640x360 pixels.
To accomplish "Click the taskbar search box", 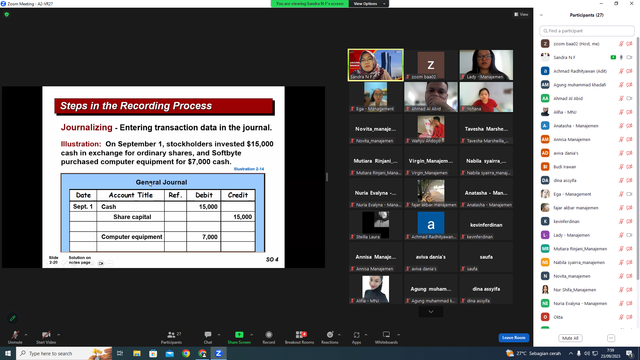I will 64,353.
